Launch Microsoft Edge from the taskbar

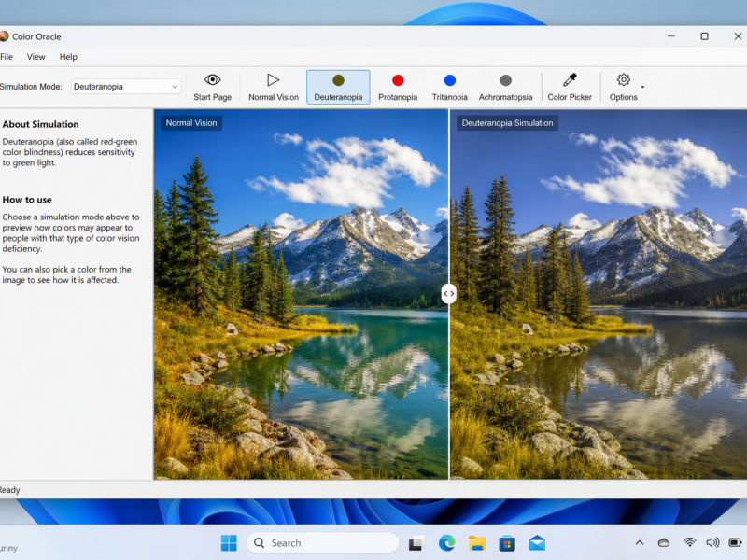[x=446, y=543]
